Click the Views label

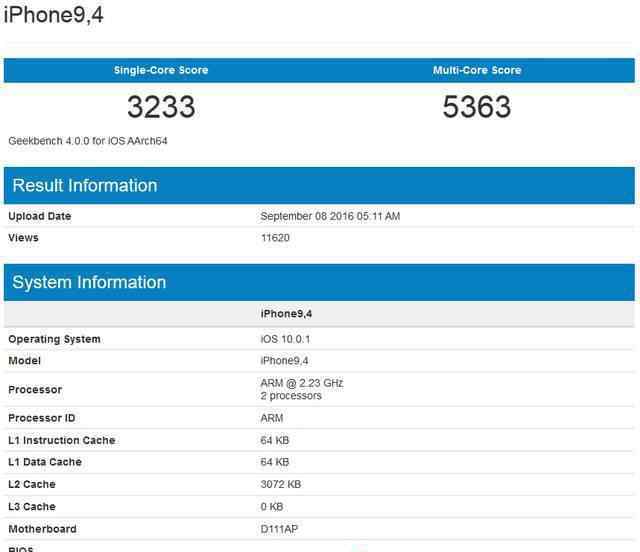[23, 238]
